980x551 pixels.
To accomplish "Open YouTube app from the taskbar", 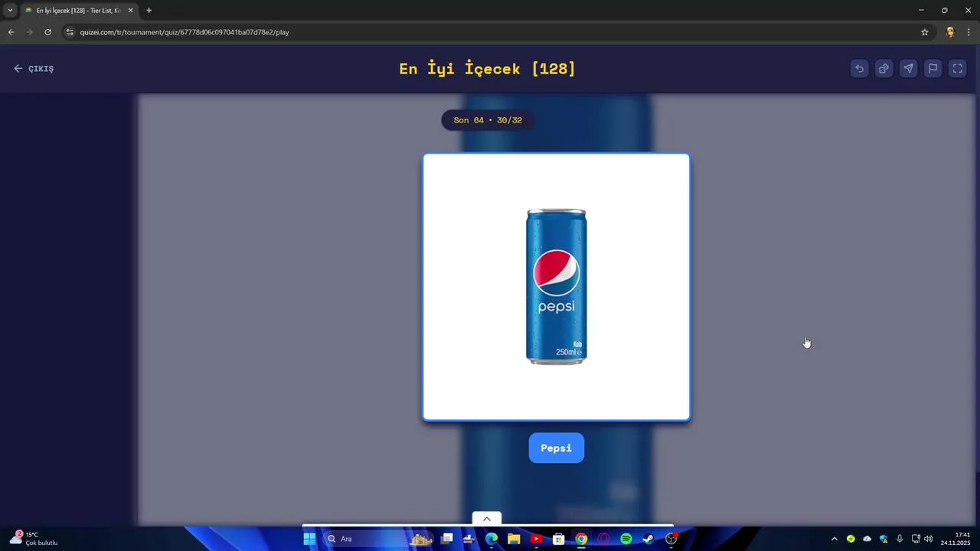I will click(536, 539).
